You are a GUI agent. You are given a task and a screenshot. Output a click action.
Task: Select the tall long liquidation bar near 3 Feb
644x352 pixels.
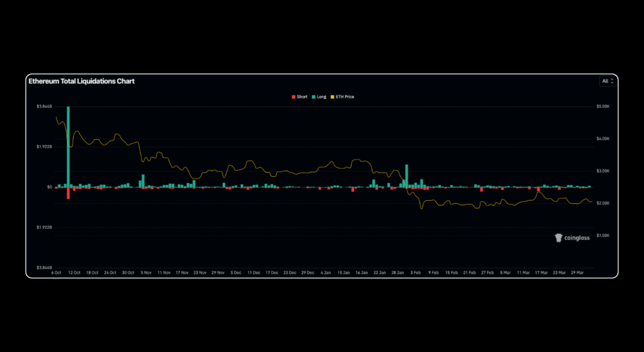pyautogui.click(x=407, y=176)
